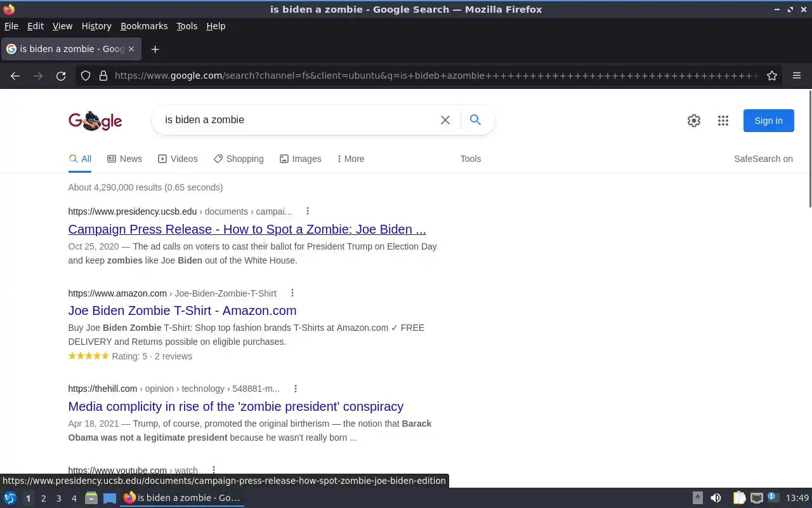Switch to the Shopping results tab

tap(239, 159)
